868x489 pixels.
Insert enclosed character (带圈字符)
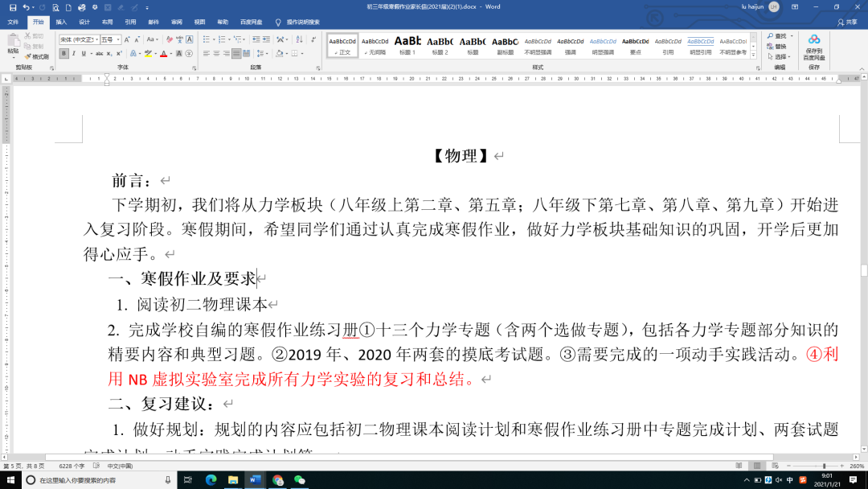tap(189, 54)
